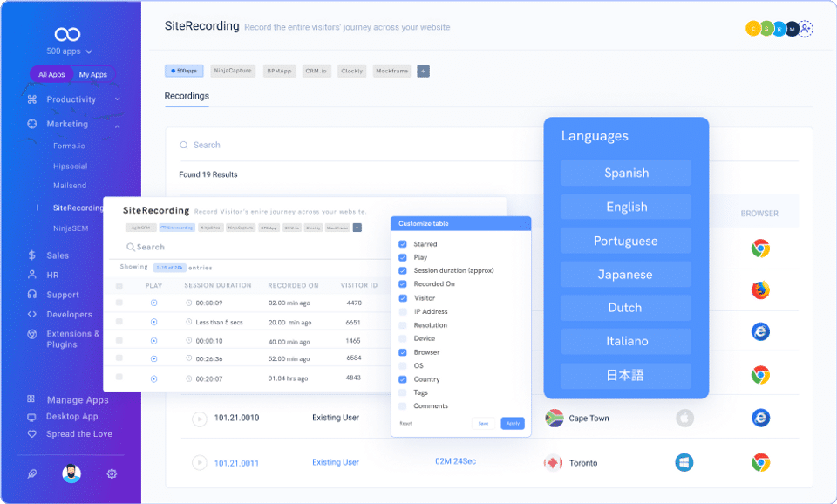Open NinjaSEM in sidebar
This screenshot has width=837, height=504.
[x=71, y=228]
